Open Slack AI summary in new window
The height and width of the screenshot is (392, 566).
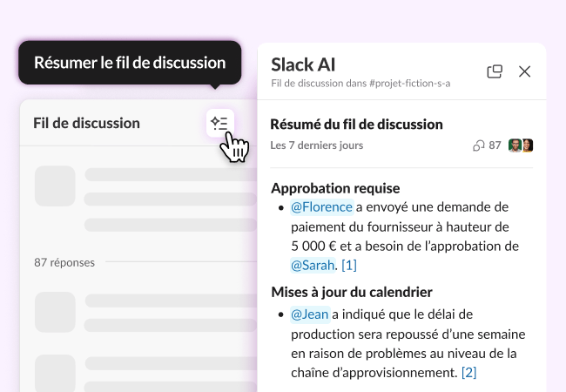tap(495, 71)
